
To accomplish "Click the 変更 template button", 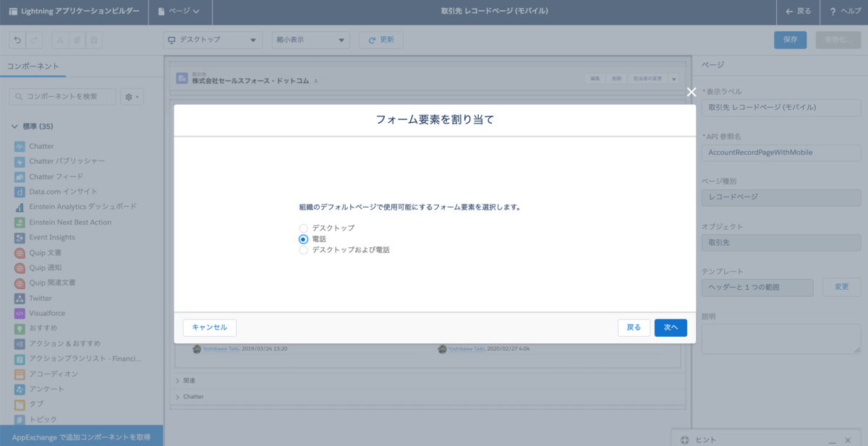I will [x=842, y=287].
